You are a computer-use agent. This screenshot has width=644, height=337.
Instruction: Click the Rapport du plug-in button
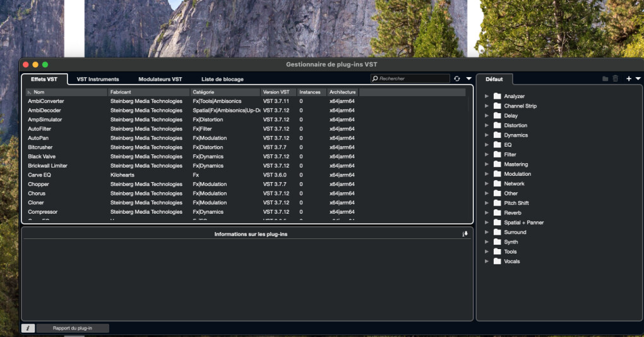[x=72, y=328]
